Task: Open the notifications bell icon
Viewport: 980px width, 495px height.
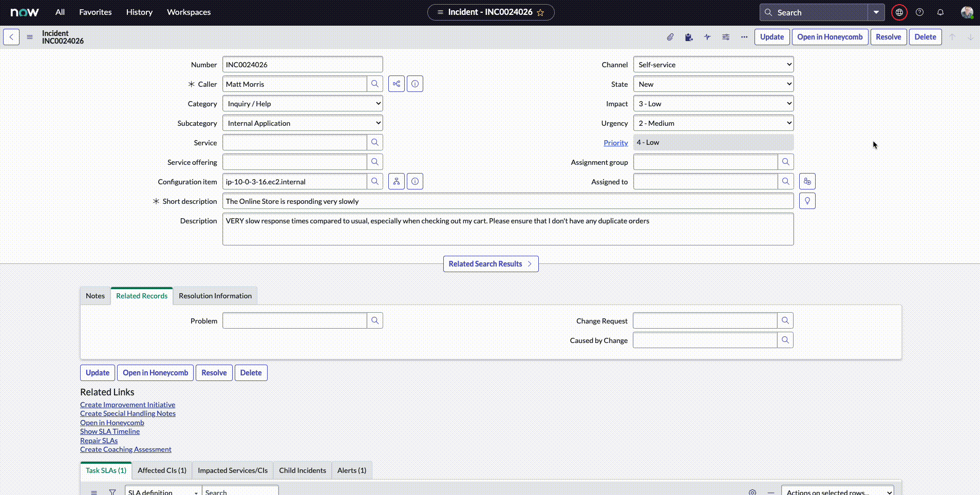Action: point(940,12)
